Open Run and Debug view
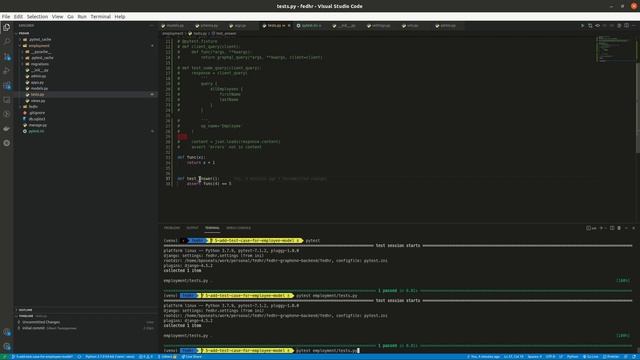This screenshot has width=640, height=360. click(7, 71)
